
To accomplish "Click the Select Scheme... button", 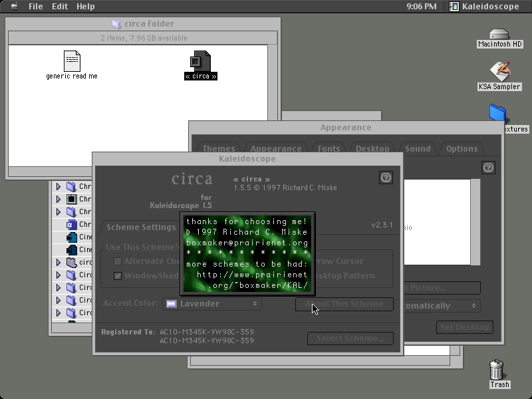I will 350,338.
